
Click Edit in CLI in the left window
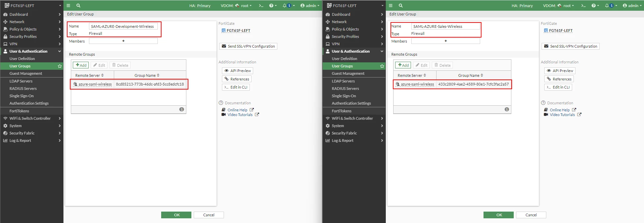click(236, 87)
